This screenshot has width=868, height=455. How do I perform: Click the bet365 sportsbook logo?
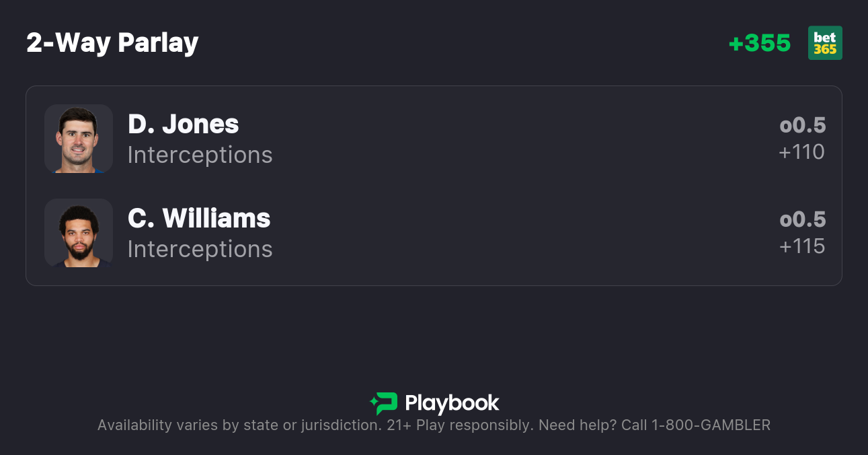825,43
